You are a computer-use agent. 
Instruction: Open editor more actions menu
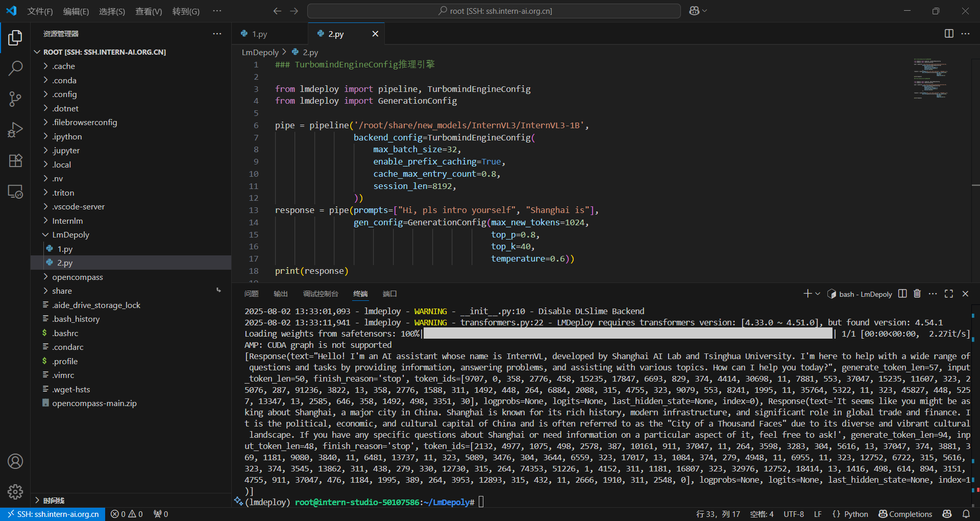point(965,34)
